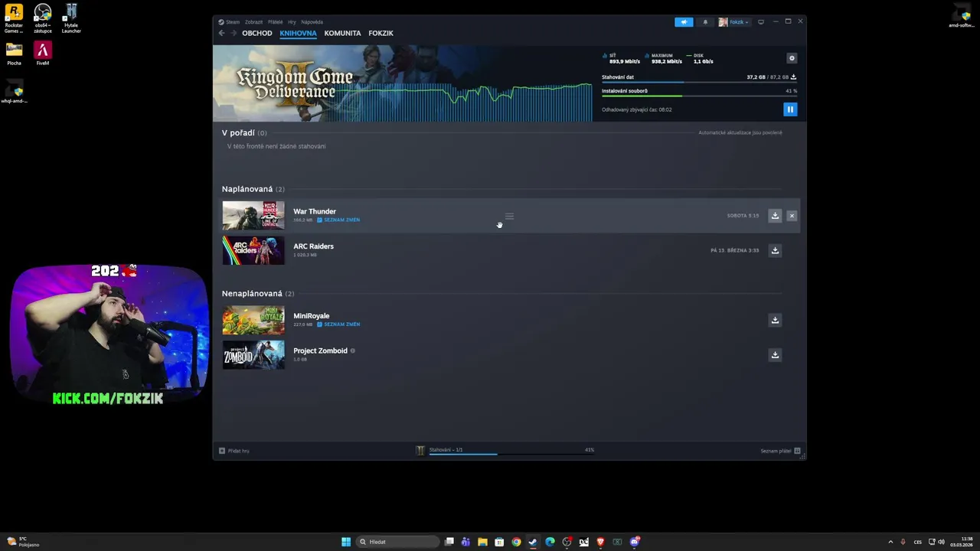
Task: Open obs64 desktop shortcut
Action: [x=43, y=18]
